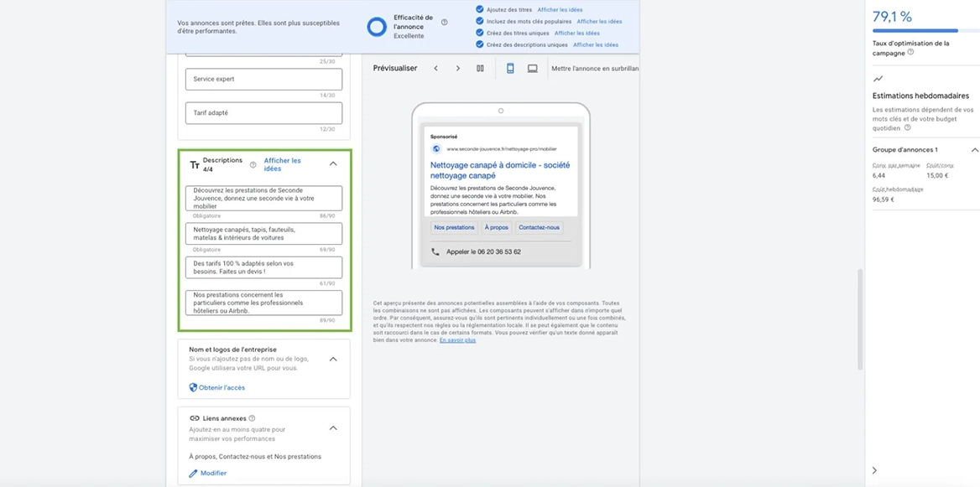Image resolution: width=980 pixels, height=487 pixels.
Task: Click the Obtenir l'accès link
Action: [222, 388]
